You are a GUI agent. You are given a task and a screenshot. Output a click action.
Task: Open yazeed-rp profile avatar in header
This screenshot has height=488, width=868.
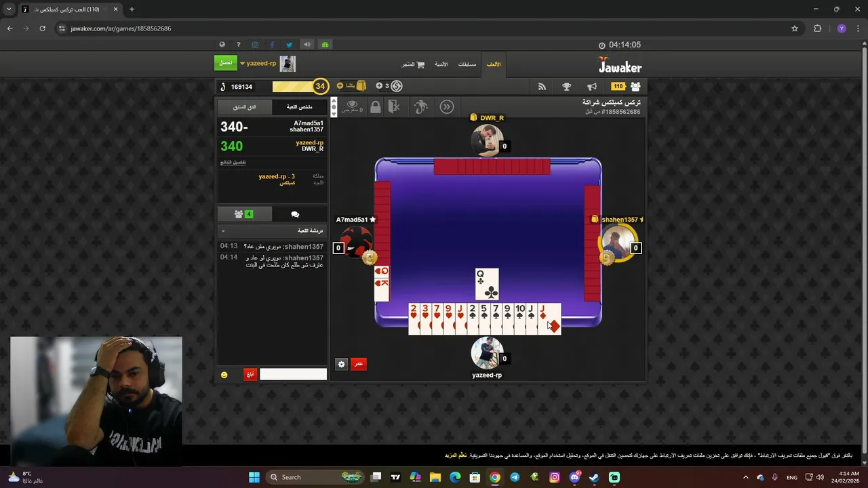pyautogui.click(x=288, y=64)
